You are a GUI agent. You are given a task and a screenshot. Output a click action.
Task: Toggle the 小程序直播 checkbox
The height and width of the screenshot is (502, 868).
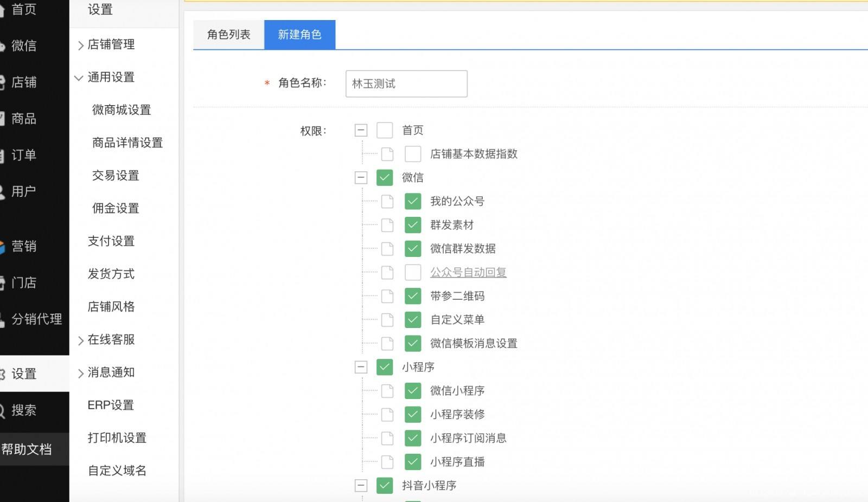pos(413,462)
